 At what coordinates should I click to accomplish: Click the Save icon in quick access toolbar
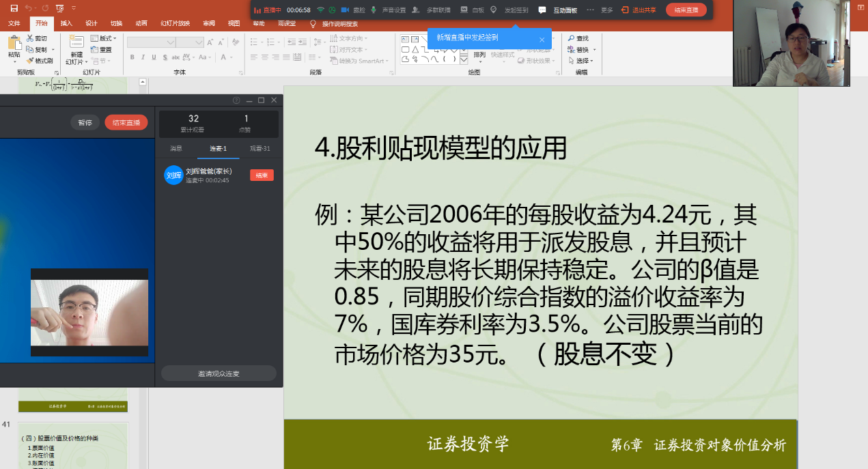(14, 8)
